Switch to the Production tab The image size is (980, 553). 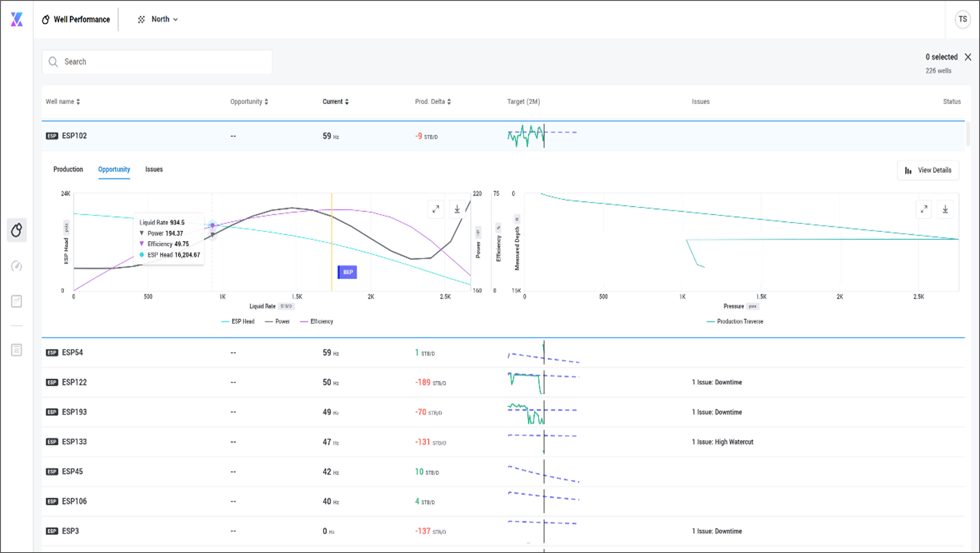(68, 169)
